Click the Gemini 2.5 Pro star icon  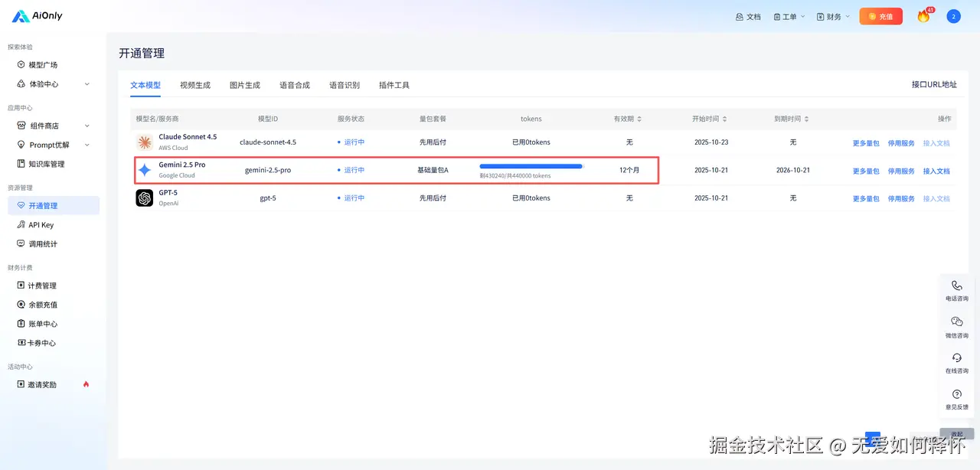(145, 170)
